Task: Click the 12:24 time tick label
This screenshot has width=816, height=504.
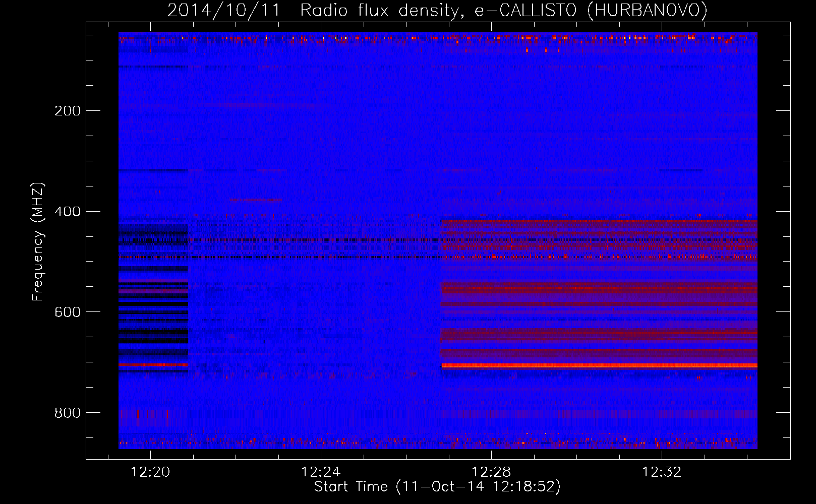Action: pyautogui.click(x=321, y=472)
